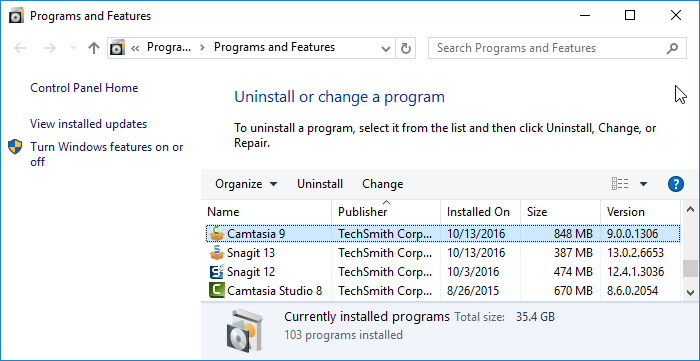Sort by the Publisher column header
This screenshot has height=361, width=700.
[x=386, y=212]
